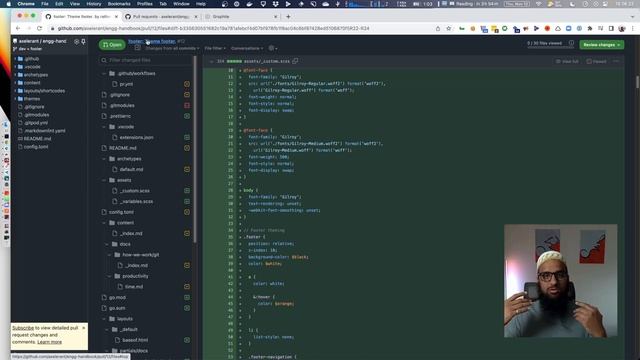
Task: Click the search icon in filter changed files
Action: click(104, 60)
